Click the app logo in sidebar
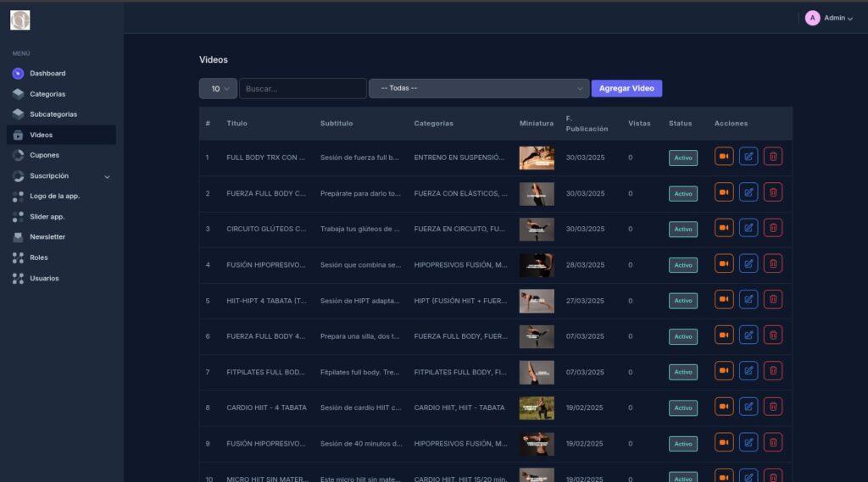Screen dimensions: 868x482 [x=20, y=20]
